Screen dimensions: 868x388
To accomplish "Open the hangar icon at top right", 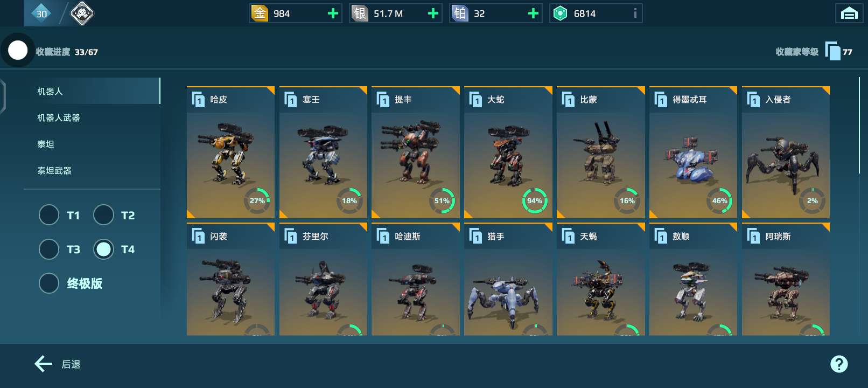I will (849, 13).
